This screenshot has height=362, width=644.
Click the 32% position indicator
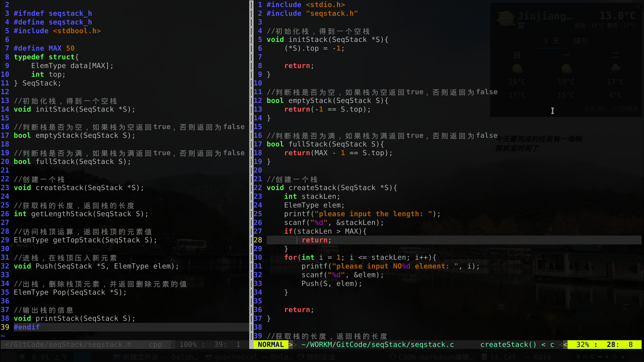(583, 345)
